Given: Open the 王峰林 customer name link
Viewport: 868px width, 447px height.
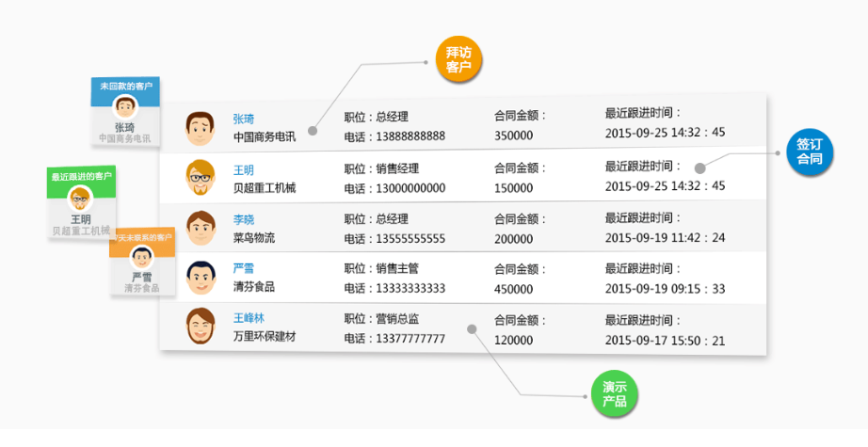Looking at the screenshot, I should click(249, 318).
